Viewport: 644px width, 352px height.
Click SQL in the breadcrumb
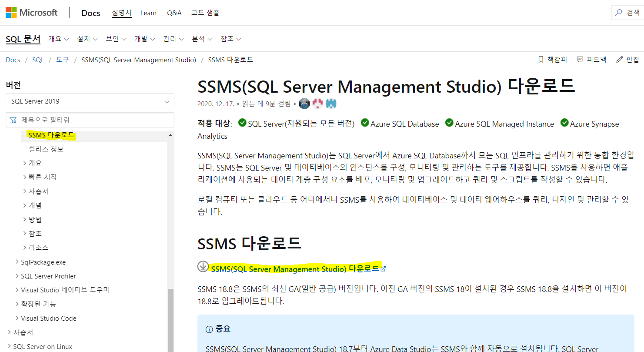(38, 60)
